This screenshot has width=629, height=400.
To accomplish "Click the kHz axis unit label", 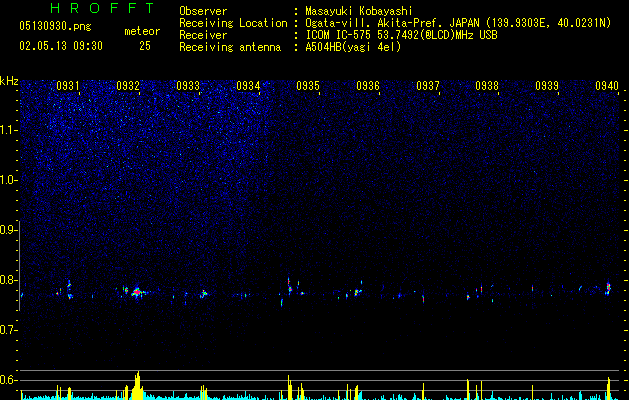I will (9, 81).
